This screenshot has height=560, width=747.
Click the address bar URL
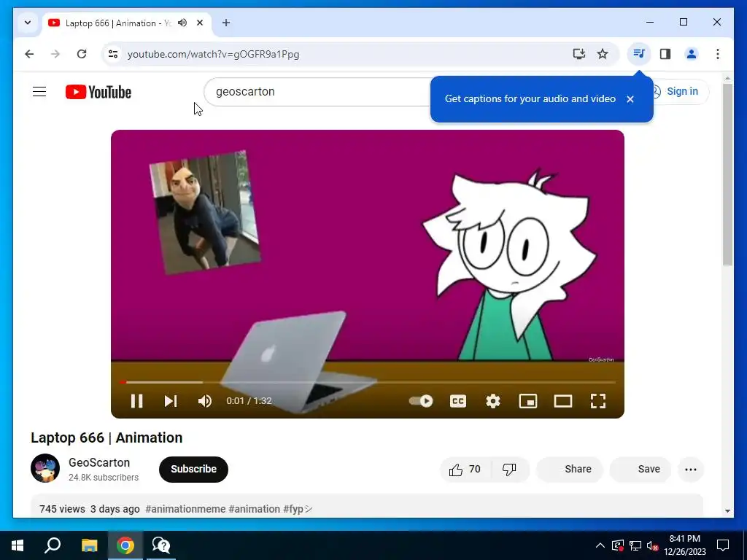tap(214, 54)
